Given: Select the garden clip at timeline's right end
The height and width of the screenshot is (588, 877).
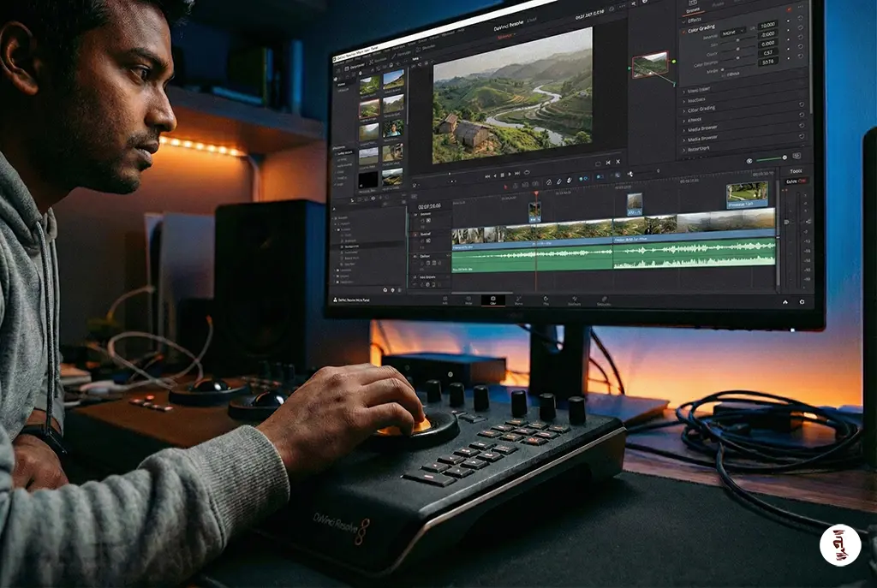Looking at the screenshot, I should [747, 195].
